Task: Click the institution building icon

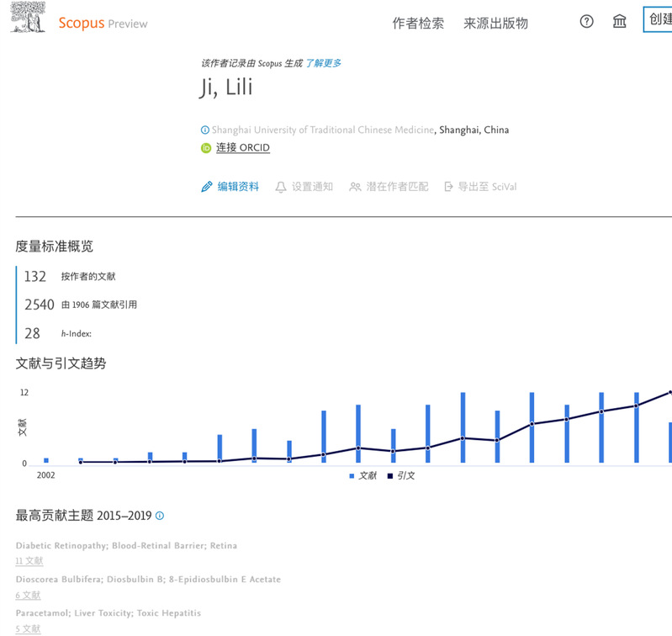Action: (x=620, y=22)
